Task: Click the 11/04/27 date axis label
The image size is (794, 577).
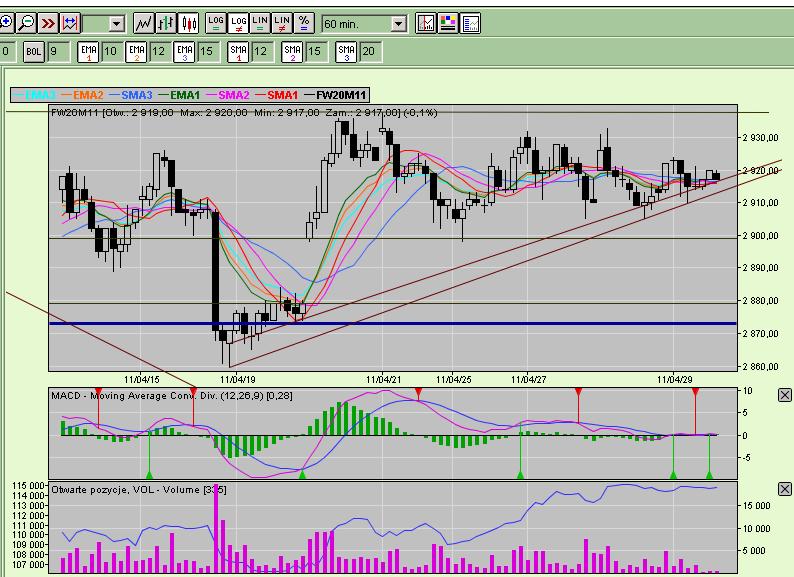Action: point(528,379)
